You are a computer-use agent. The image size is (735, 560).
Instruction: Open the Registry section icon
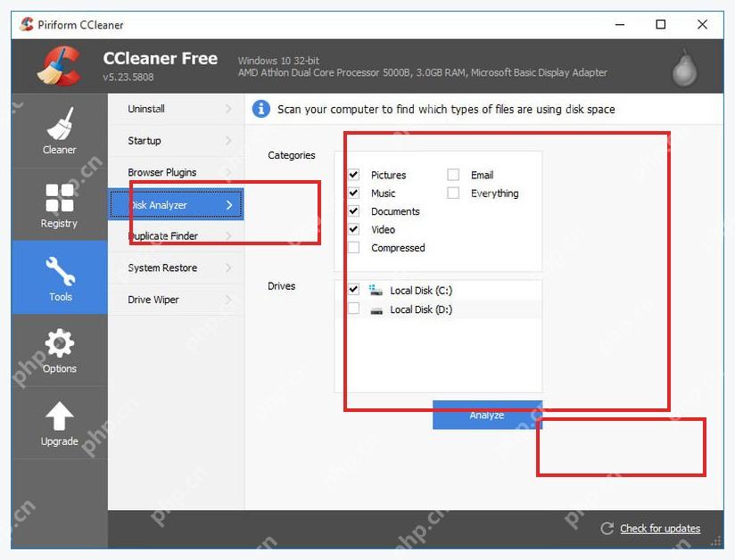pos(60,198)
